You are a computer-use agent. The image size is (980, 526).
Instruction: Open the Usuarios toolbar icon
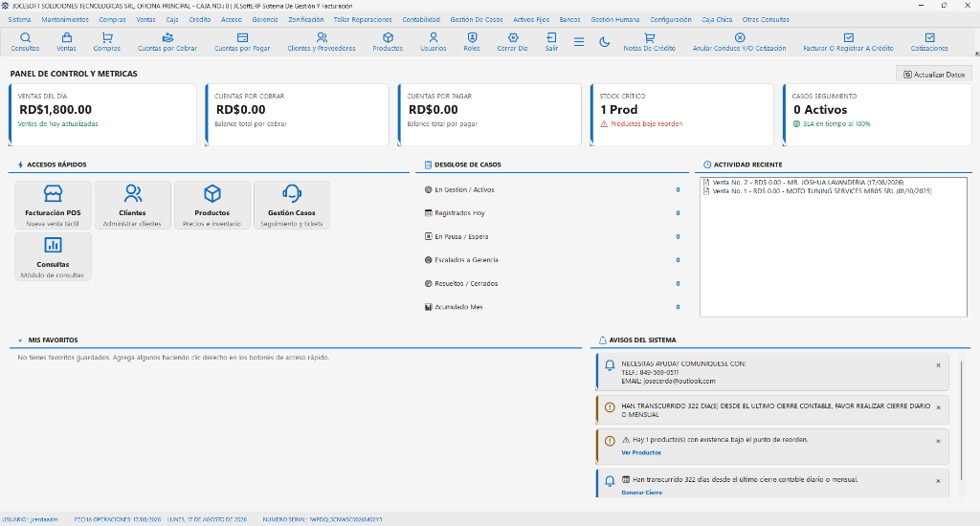[x=434, y=42]
